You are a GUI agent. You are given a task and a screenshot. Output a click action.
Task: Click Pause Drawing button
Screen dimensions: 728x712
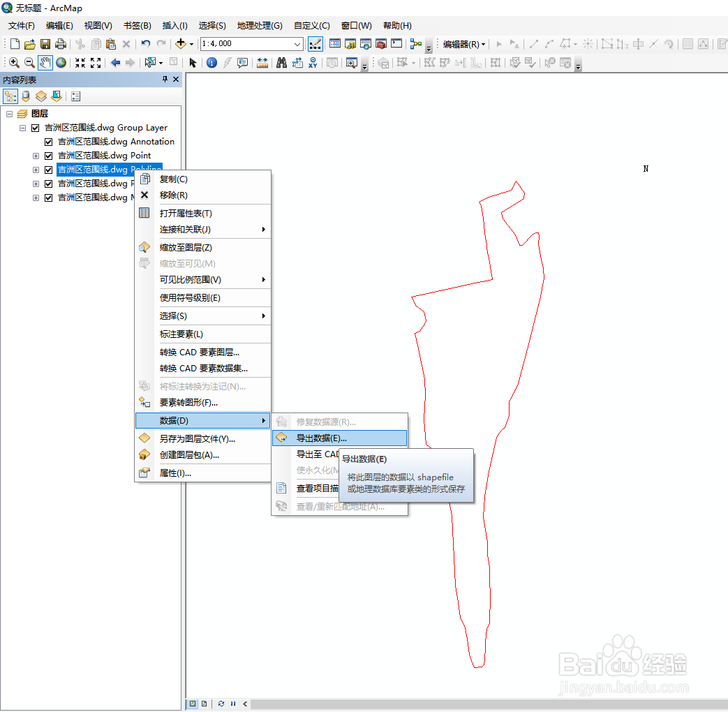pos(233,704)
